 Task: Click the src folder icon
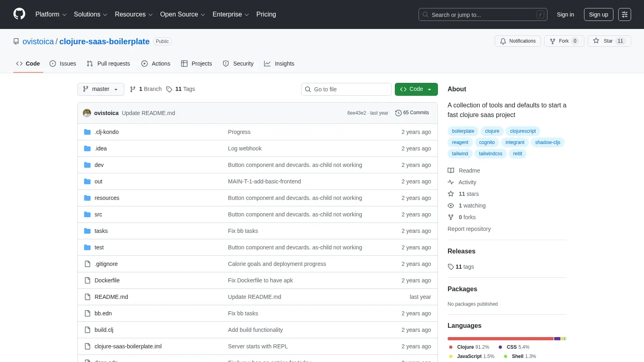(x=87, y=214)
